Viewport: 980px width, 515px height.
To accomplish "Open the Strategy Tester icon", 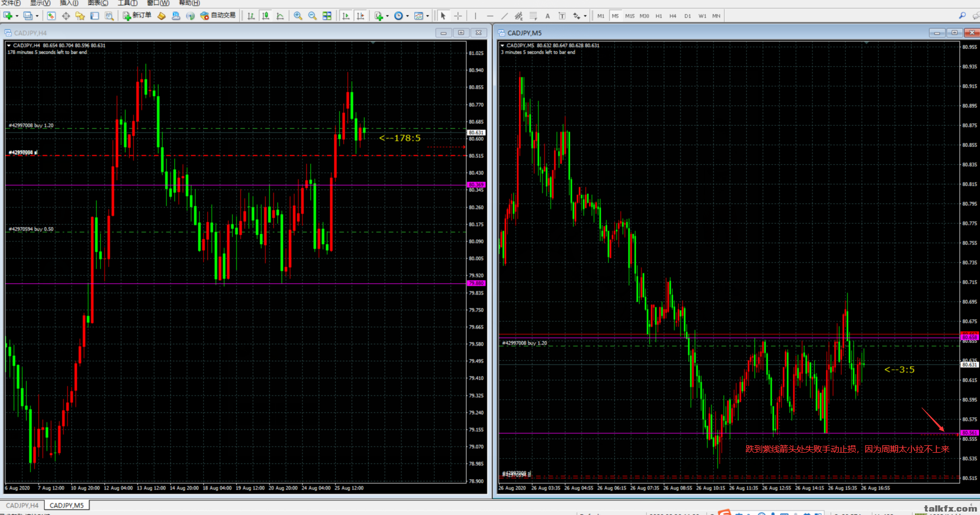I will [x=109, y=16].
